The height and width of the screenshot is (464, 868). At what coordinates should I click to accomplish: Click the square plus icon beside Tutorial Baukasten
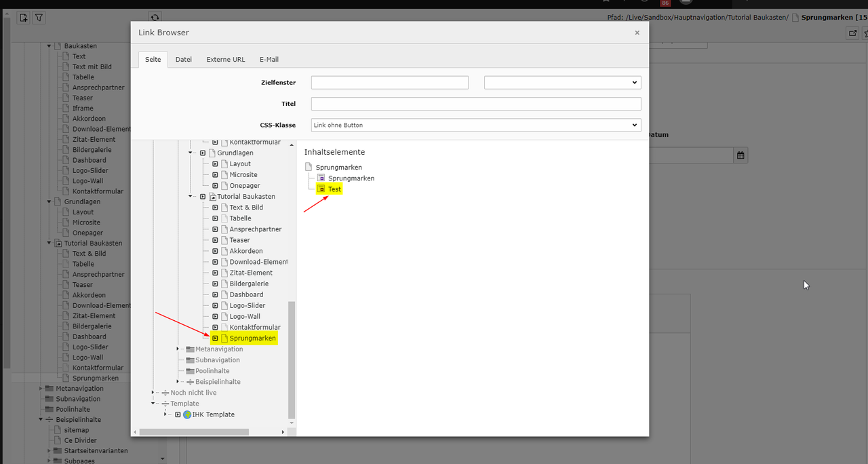click(203, 197)
